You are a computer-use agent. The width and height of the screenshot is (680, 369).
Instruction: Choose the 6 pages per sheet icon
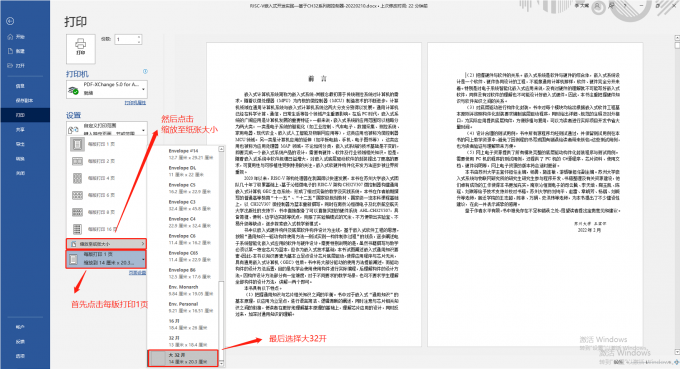(x=77, y=195)
